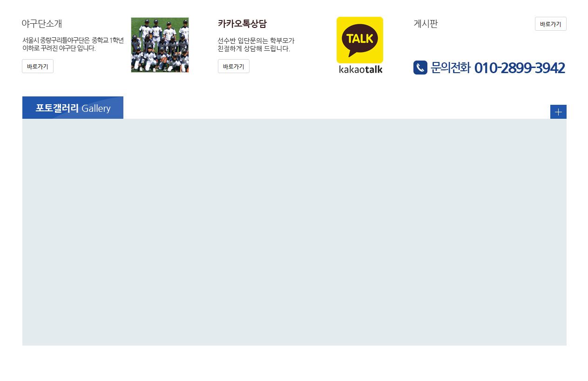This screenshot has height=381, width=588.
Task: Click the line 친절하게 상담해 드립니다
Action: coord(254,48)
